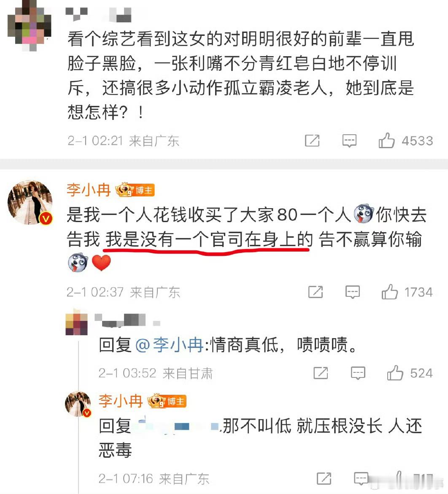Tap the @李小冉 mention link
448x494 pixels.
[170, 345]
